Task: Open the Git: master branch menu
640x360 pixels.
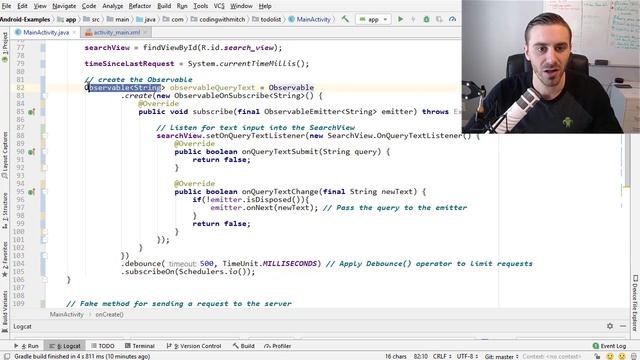Action: coord(502,356)
